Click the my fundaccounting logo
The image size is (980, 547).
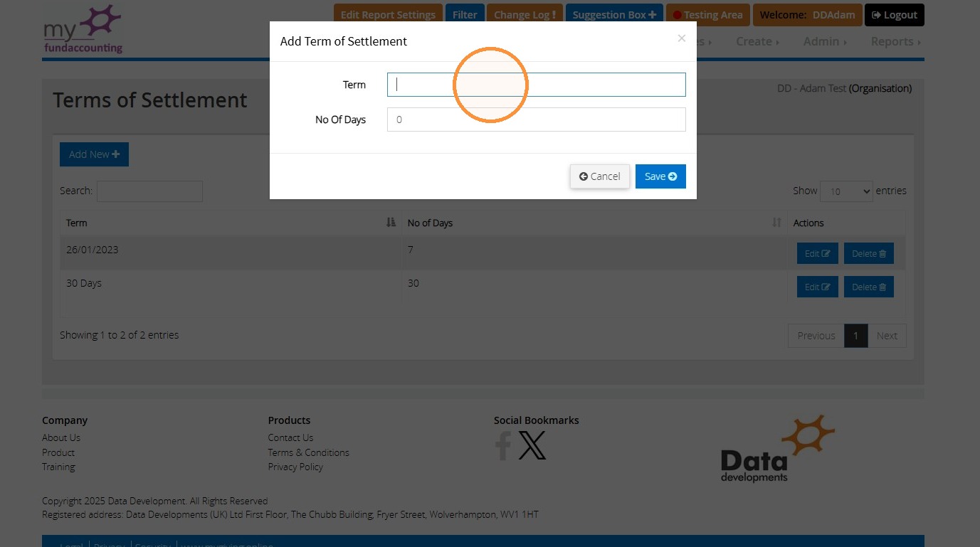tap(83, 30)
